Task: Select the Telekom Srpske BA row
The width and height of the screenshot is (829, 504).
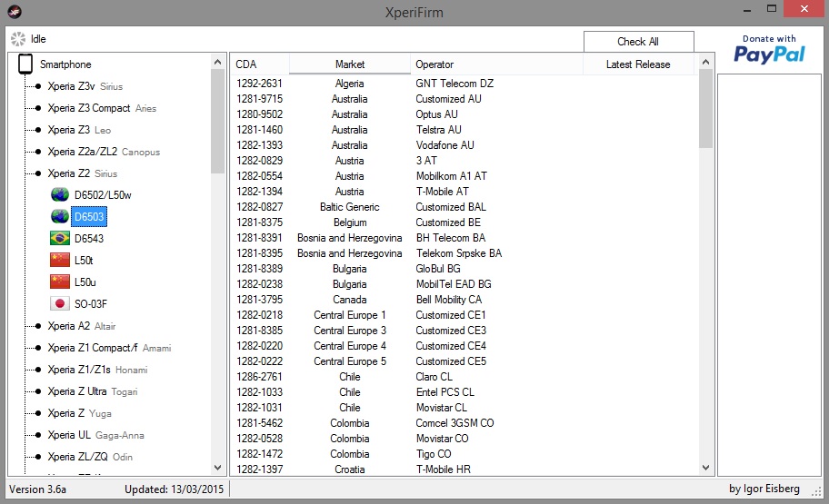Action: [x=464, y=253]
